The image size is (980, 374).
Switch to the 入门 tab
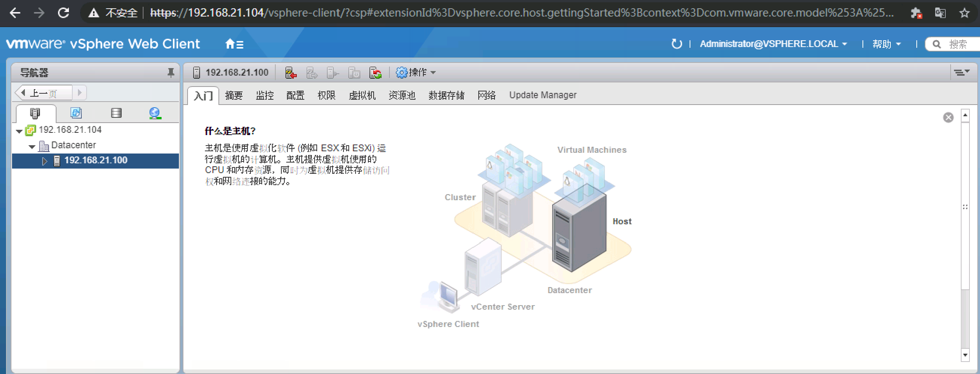(x=203, y=96)
